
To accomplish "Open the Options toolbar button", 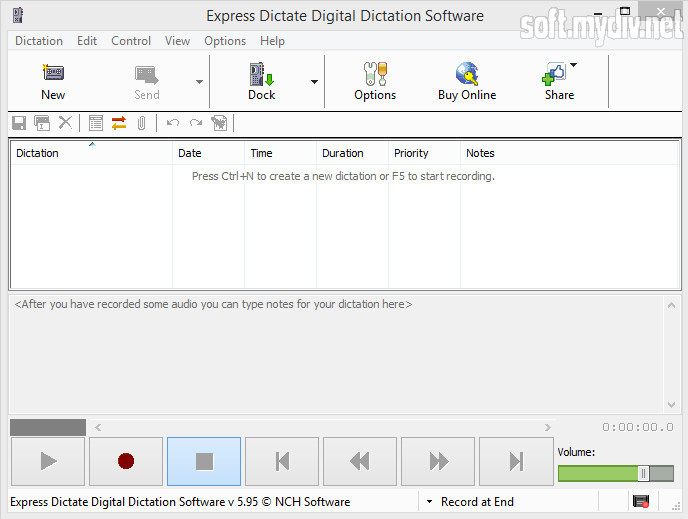I will [375, 82].
